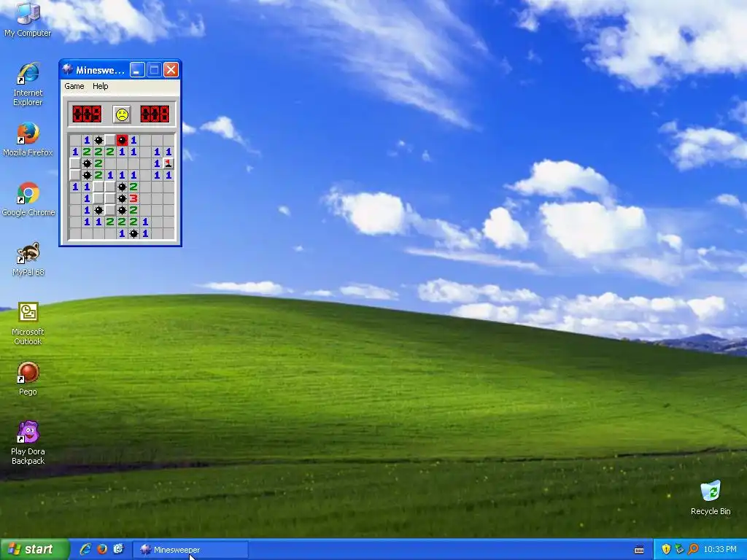747x560 pixels.
Task: Click the unrevealed tile in the top row
Action: click(110, 140)
